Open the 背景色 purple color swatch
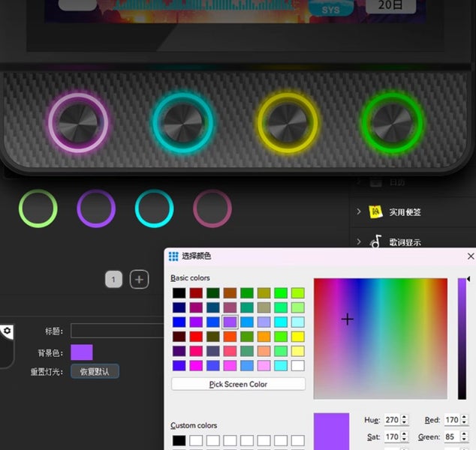476x450 pixels. 82,352
